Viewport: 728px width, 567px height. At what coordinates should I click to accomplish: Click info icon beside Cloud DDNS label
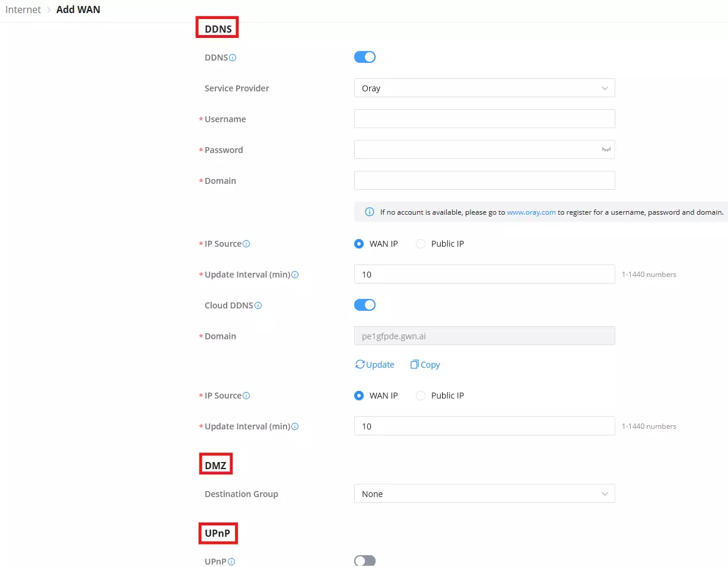[258, 305]
